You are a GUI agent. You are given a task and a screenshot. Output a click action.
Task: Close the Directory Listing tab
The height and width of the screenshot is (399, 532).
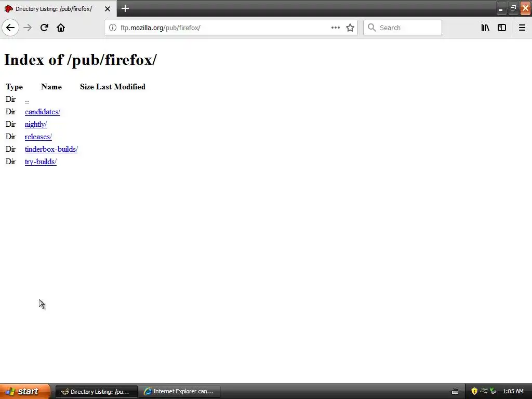[107, 9]
